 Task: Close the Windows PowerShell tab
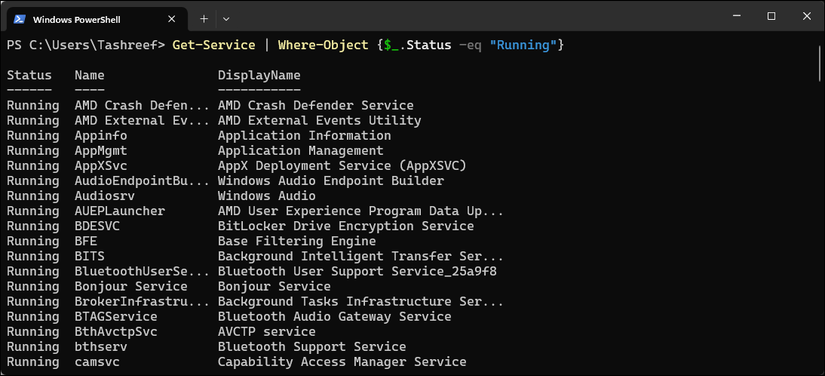tap(171, 19)
